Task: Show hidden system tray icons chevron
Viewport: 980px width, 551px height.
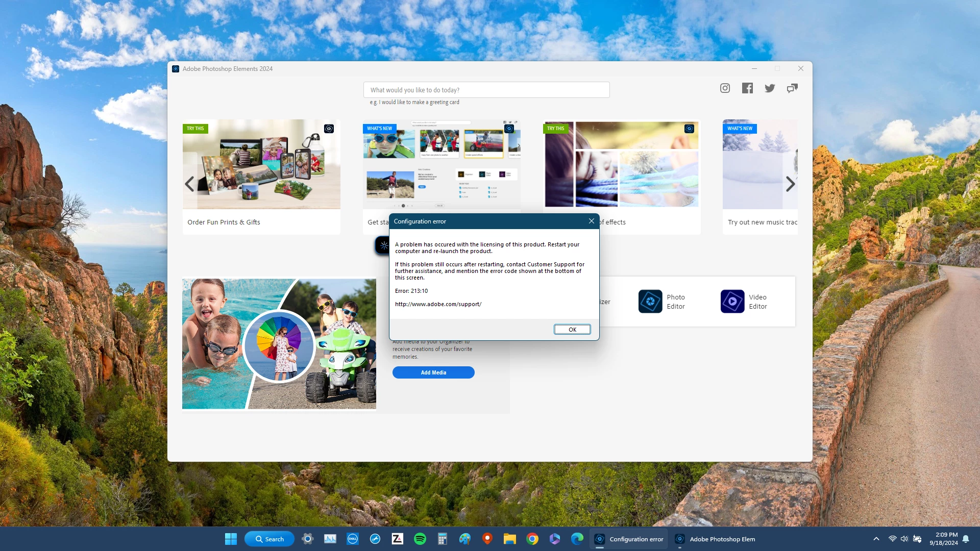Action: (x=876, y=539)
